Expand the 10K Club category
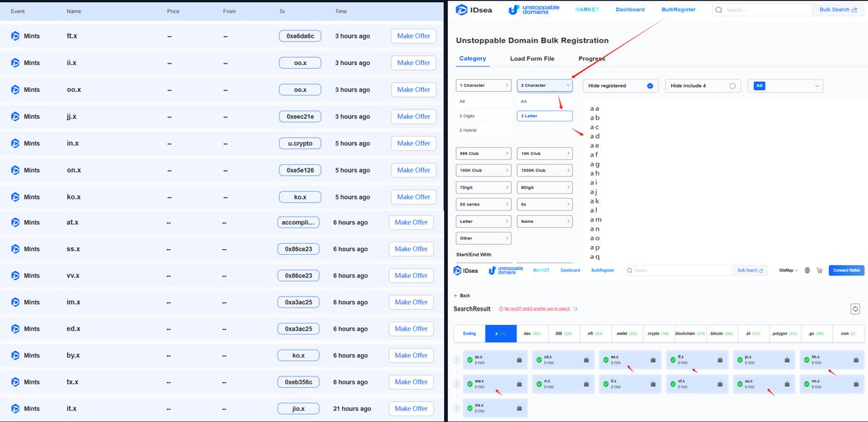The image size is (868, 422). pyautogui.click(x=545, y=153)
